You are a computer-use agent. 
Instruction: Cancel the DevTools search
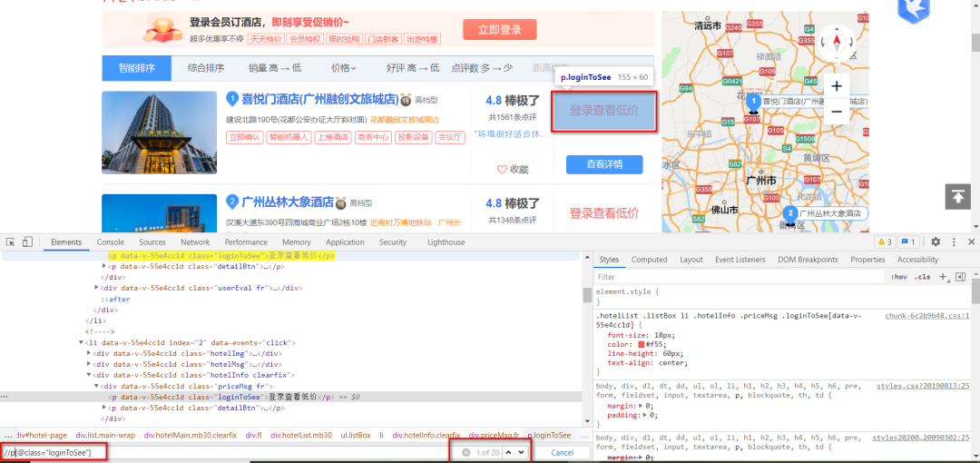point(562,452)
